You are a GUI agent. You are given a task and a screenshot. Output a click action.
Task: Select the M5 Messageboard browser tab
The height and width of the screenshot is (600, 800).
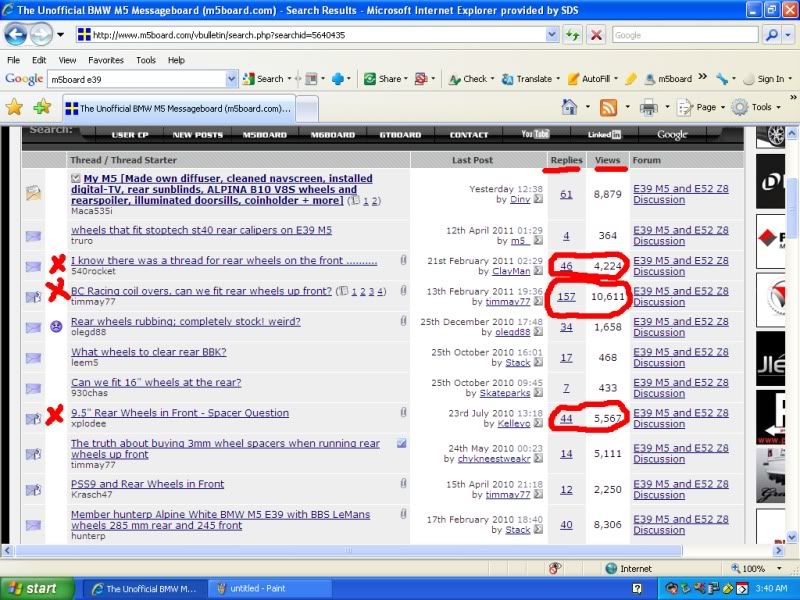pos(179,108)
